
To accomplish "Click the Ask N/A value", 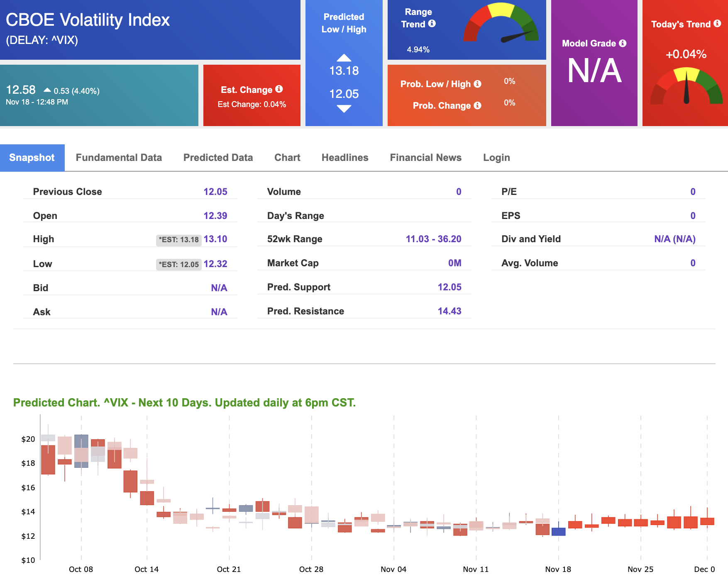I will click(x=219, y=312).
